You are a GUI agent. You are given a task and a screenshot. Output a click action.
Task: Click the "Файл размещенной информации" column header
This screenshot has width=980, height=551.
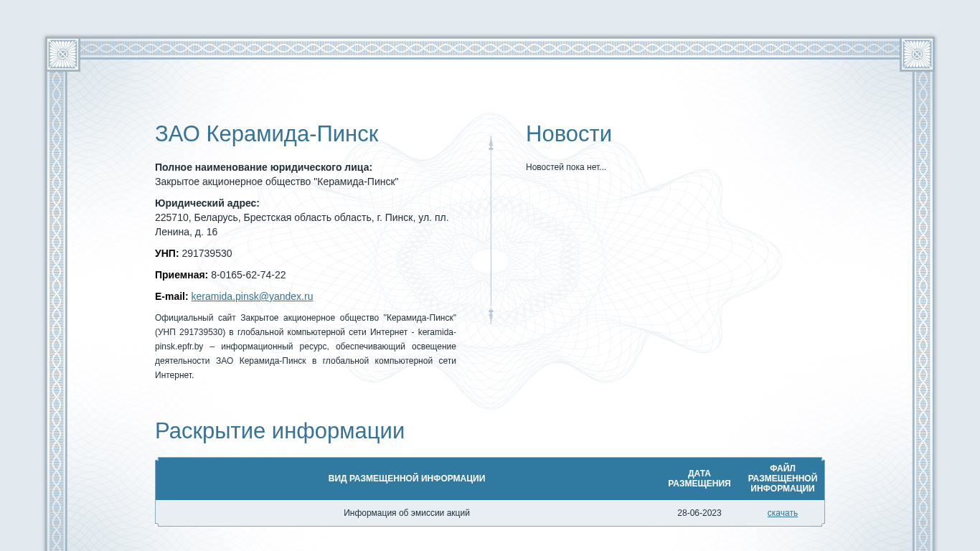pos(783,479)
